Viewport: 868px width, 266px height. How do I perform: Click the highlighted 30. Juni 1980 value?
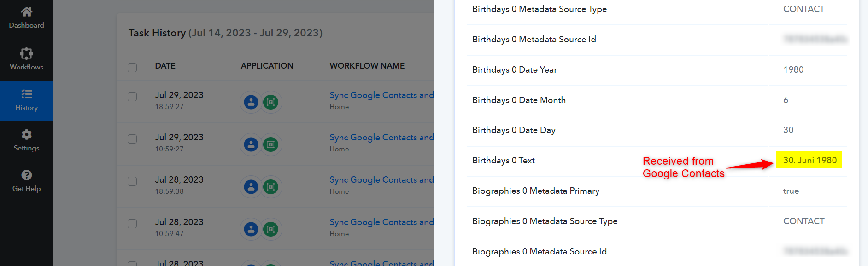809,160
